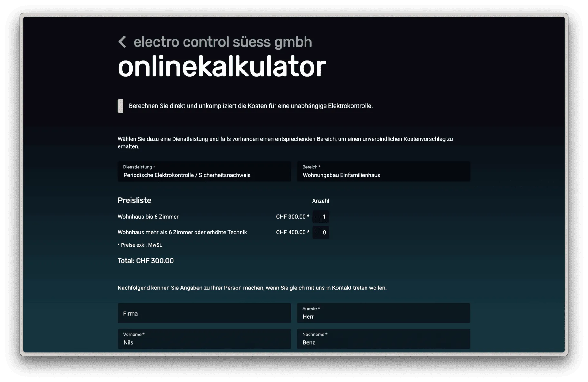This screenshot has width=588, height=382.
Task: Open the Anrede dropdown showing Herr
Action: (x=383, y=313)
